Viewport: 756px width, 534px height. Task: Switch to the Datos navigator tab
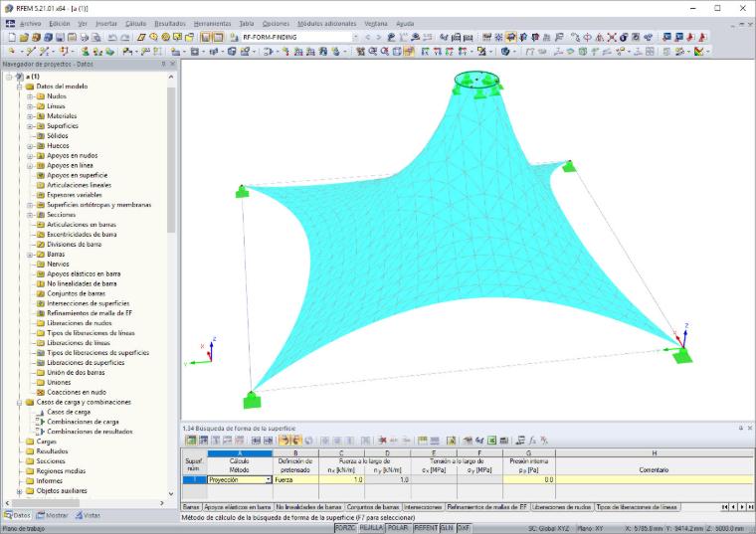click(17, 515)
